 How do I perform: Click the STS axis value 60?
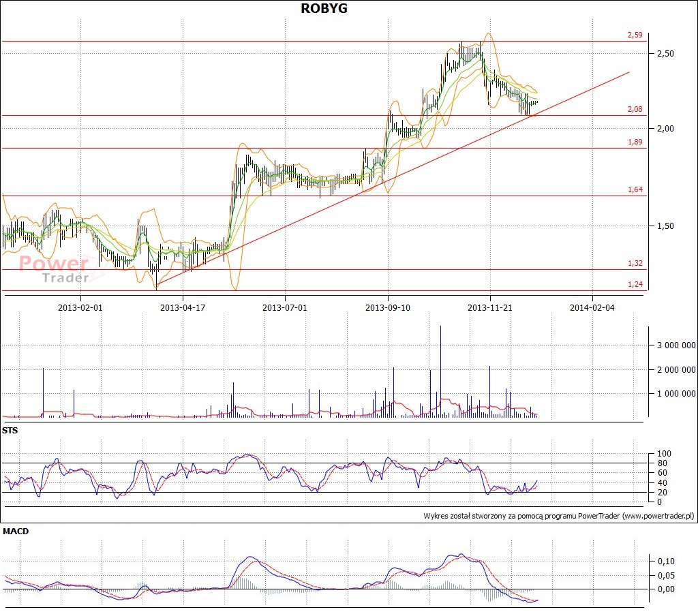tap(663, 473)
